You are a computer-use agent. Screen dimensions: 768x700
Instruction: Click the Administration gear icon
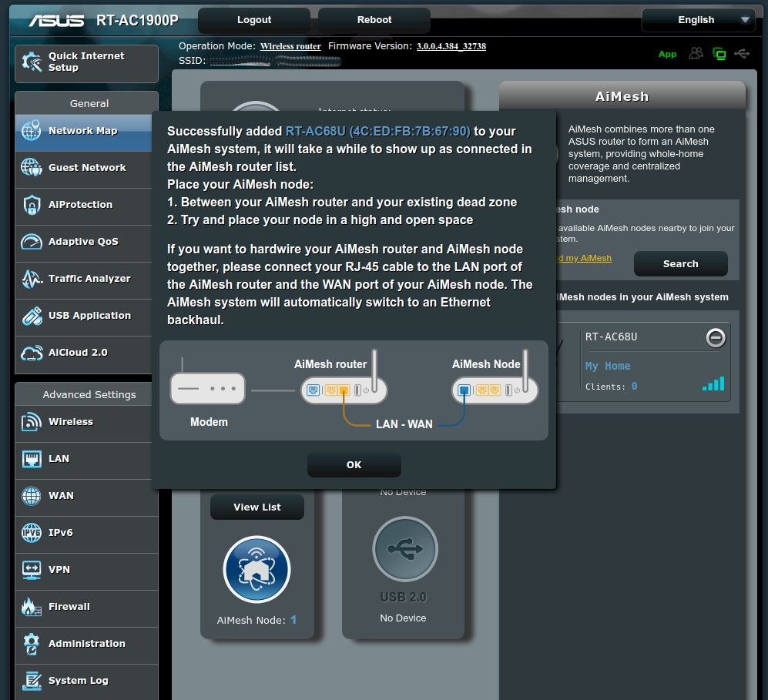(x=32, y=644)
